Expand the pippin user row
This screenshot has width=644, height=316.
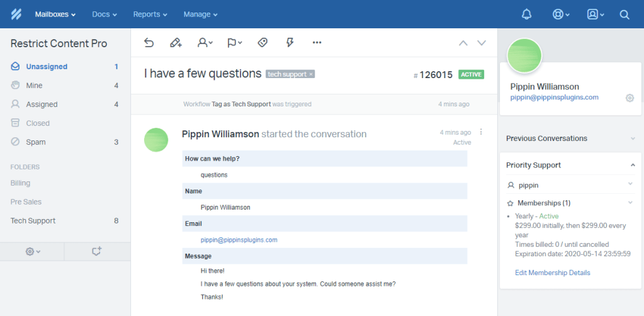[570, 185]
